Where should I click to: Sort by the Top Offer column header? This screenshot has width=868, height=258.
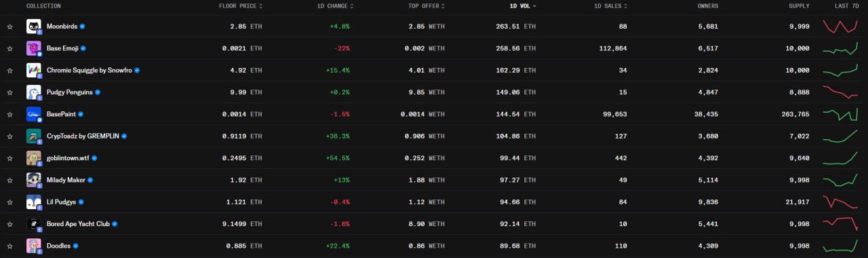pos(427,6)
